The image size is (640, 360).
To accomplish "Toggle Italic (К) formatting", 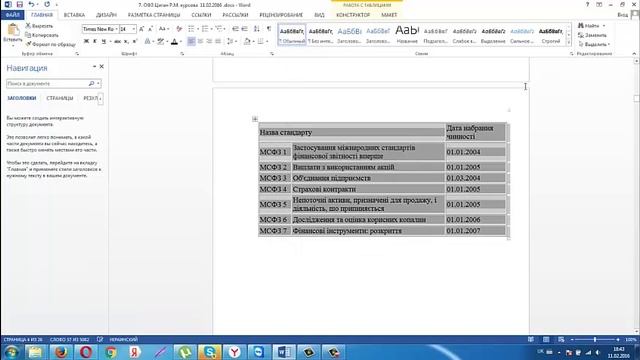I will click(95, 41).
